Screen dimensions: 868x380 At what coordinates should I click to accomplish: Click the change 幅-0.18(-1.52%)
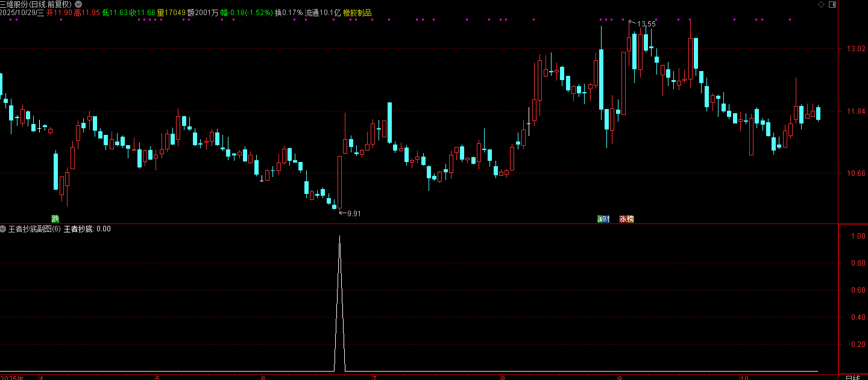[x=246, y=13]
